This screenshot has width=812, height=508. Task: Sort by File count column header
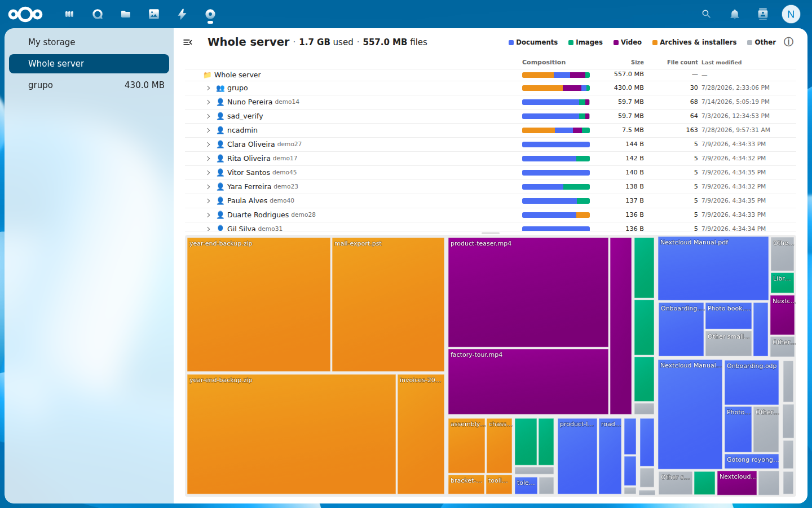click(x=682, y=62)
